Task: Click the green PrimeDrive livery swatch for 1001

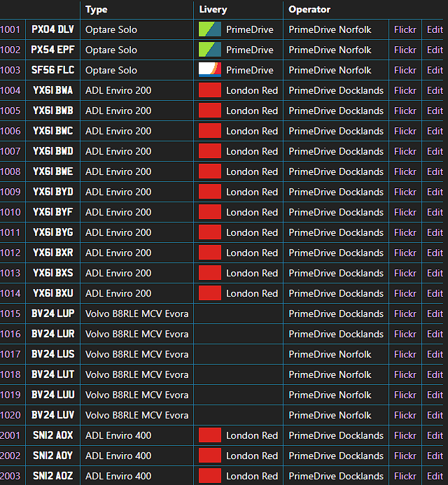Action: click(x=210, y=29)
